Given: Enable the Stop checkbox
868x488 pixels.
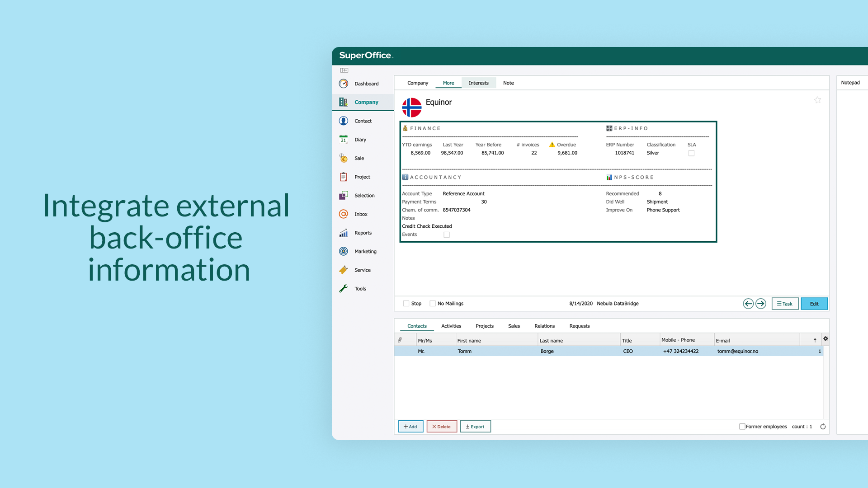Looking at the screenshot, I should coord(406,304).
